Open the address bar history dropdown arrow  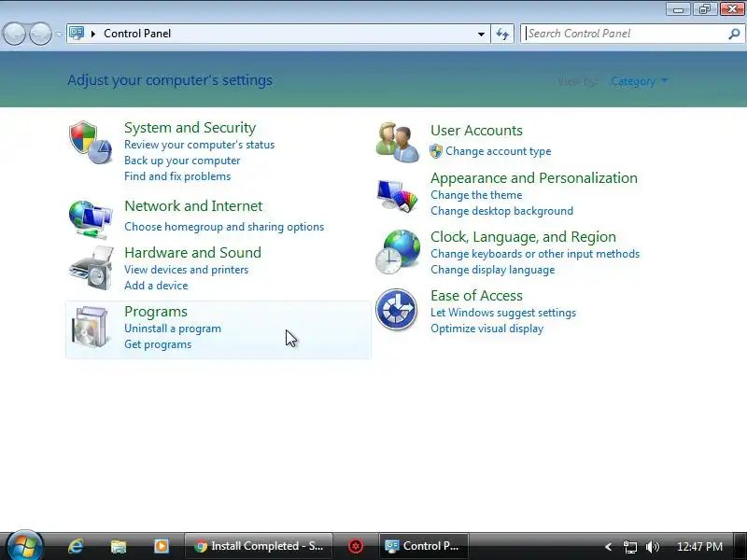pyautogui.click(x=481, y=34)
